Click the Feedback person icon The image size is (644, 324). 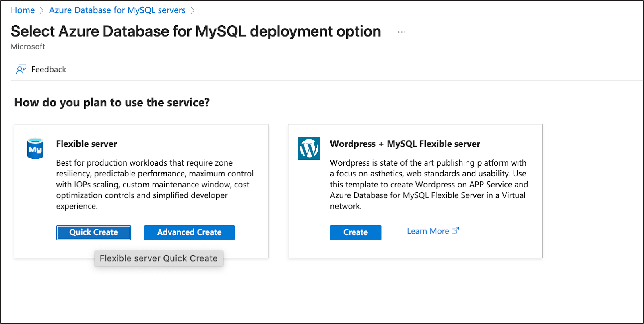tap(21, 69)
